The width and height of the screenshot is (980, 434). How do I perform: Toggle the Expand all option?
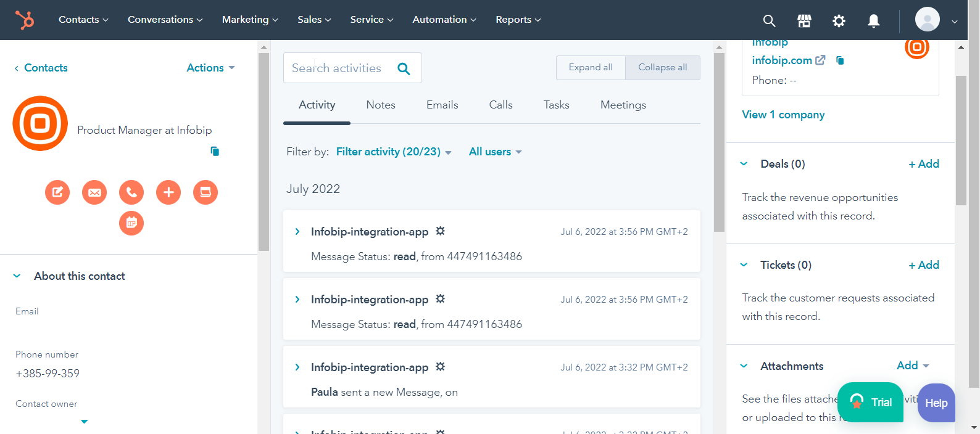[x=591, y=68]
